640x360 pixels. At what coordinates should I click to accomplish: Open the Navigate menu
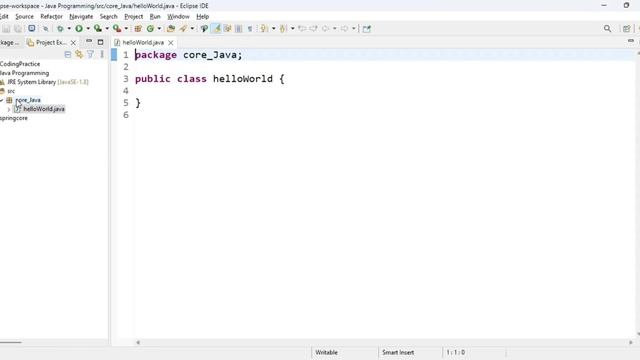click(81, 17)
